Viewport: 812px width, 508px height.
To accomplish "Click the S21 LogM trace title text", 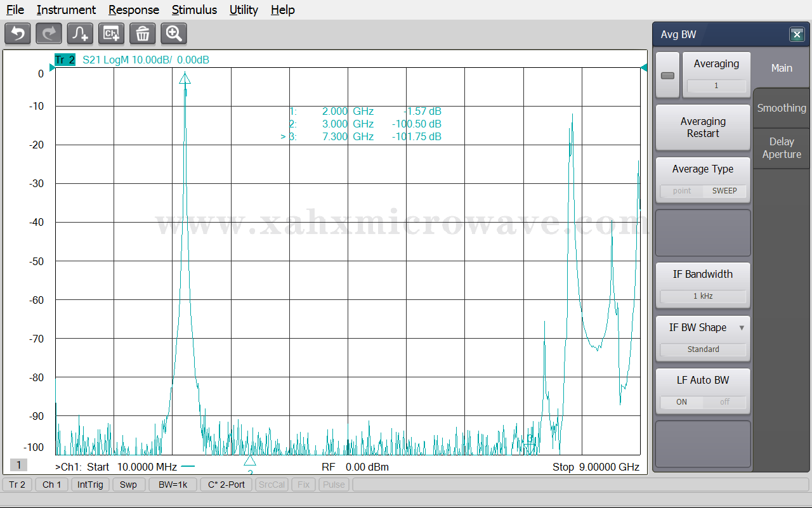I will point(146,60).
